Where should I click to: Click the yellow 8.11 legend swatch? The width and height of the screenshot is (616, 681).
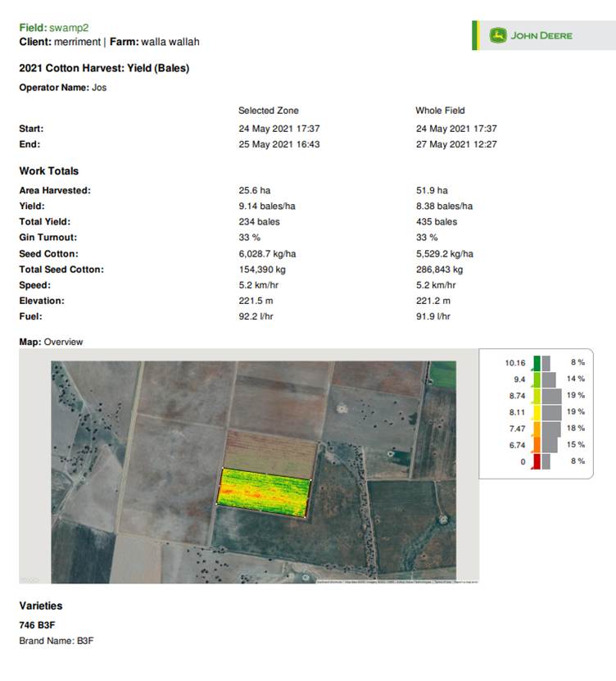pos(537,412)
